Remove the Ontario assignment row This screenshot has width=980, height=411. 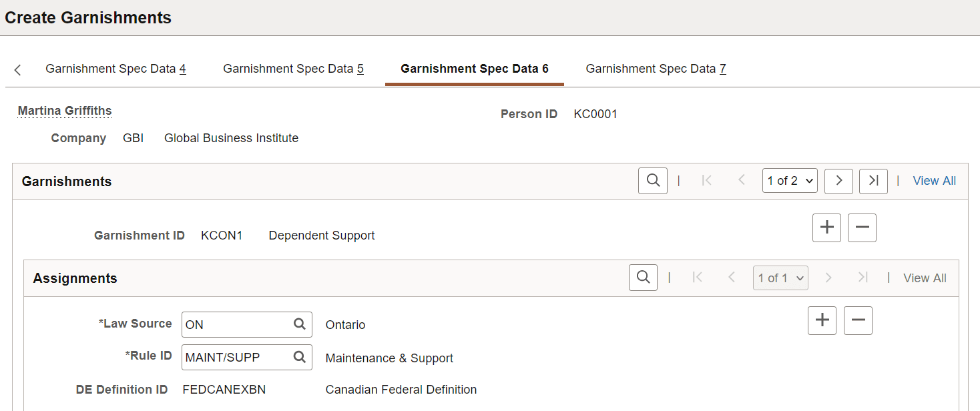tap(858, 320)
